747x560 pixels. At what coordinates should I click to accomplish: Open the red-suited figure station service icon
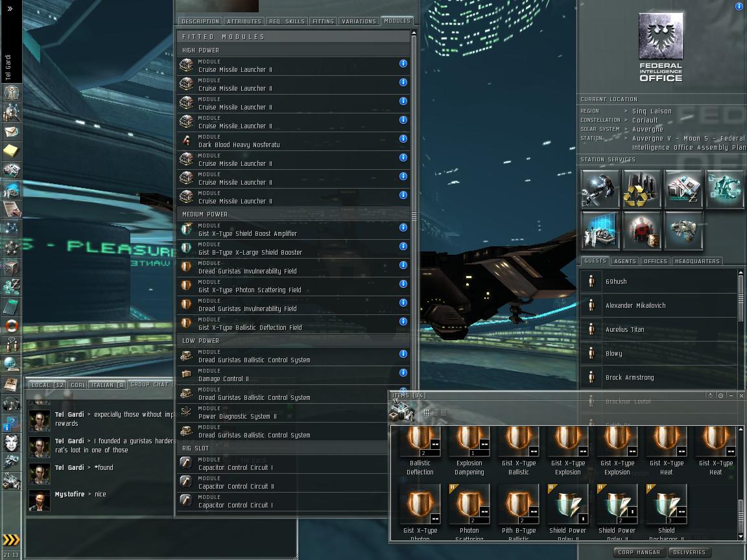(642, 231)
